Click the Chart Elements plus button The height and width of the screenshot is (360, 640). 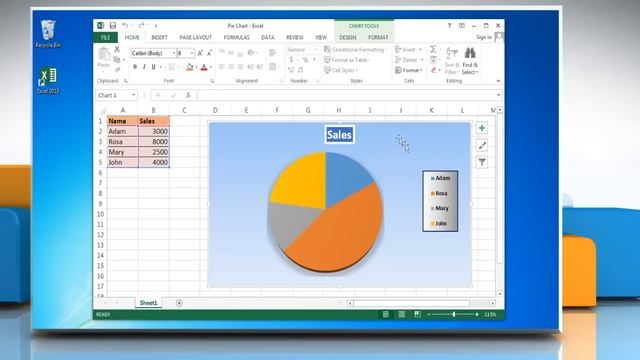[482, 128]
